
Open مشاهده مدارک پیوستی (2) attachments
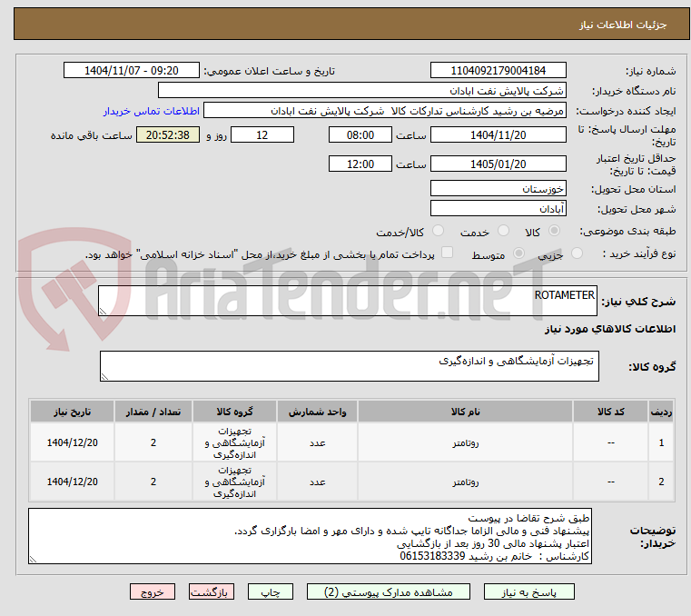[389, 591]
